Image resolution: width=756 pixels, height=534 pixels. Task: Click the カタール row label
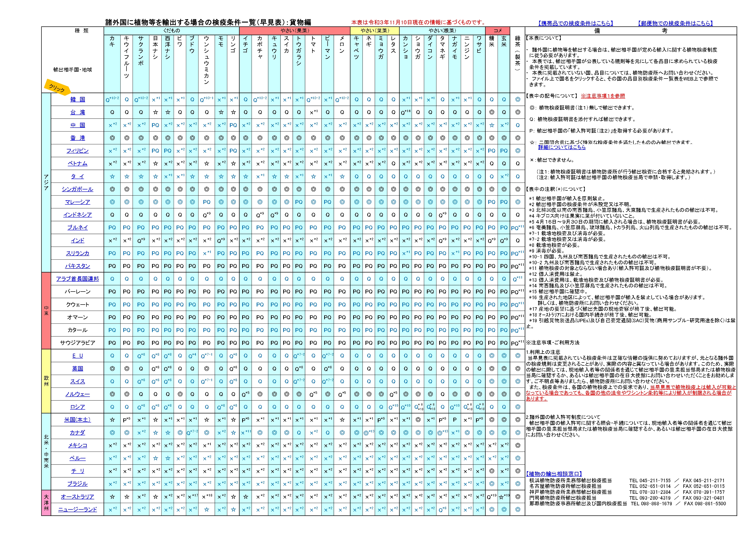(77, 330)
